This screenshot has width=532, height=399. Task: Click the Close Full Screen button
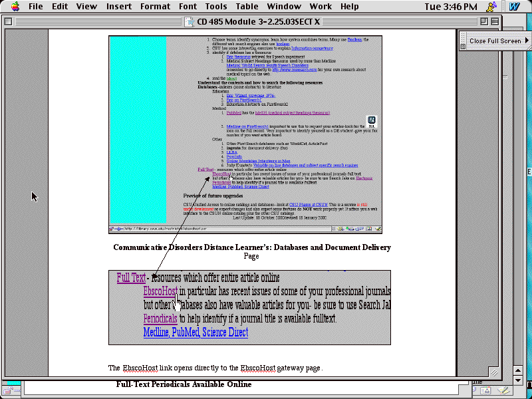495,41
